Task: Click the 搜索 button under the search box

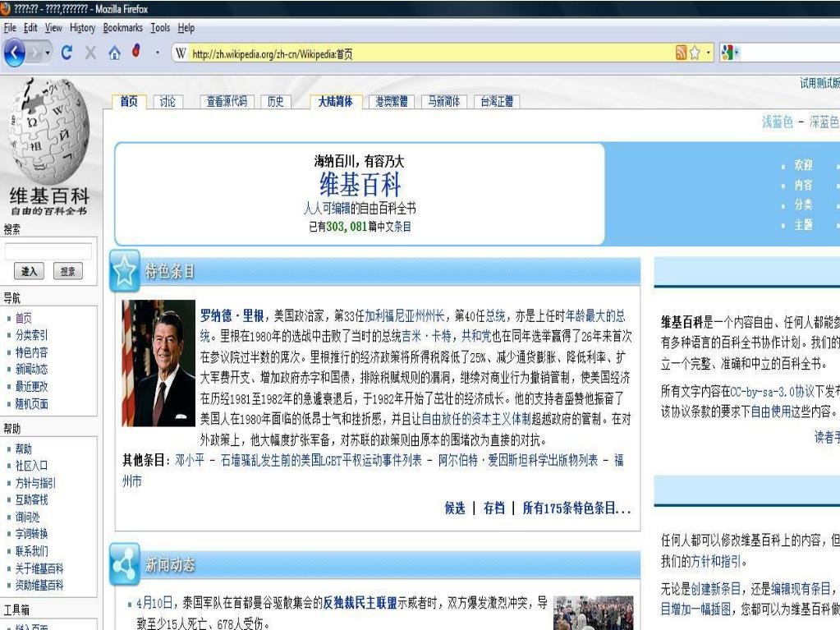Action: [x=68, y=272]
